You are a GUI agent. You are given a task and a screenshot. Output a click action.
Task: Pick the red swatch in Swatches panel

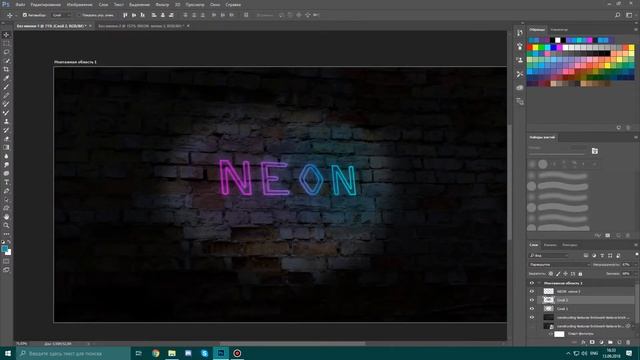[x=529, y=48]
